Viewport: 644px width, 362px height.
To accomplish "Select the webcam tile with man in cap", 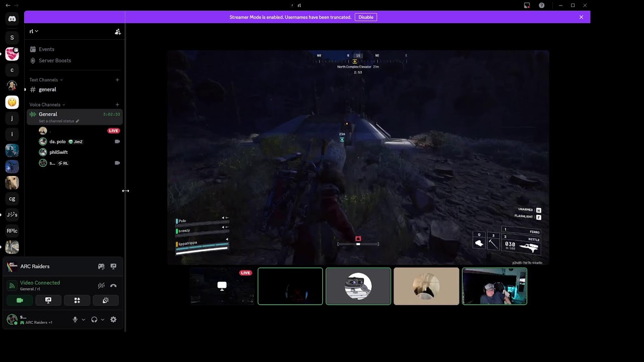I will [495, 286].
